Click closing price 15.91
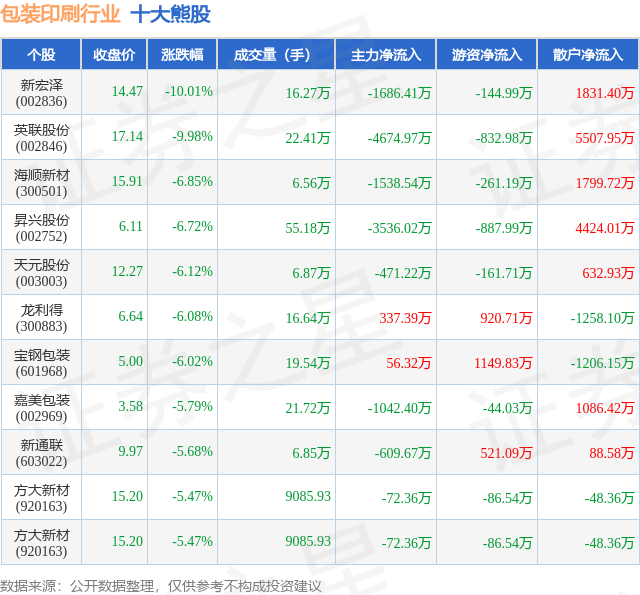 (x=127, y=181)
